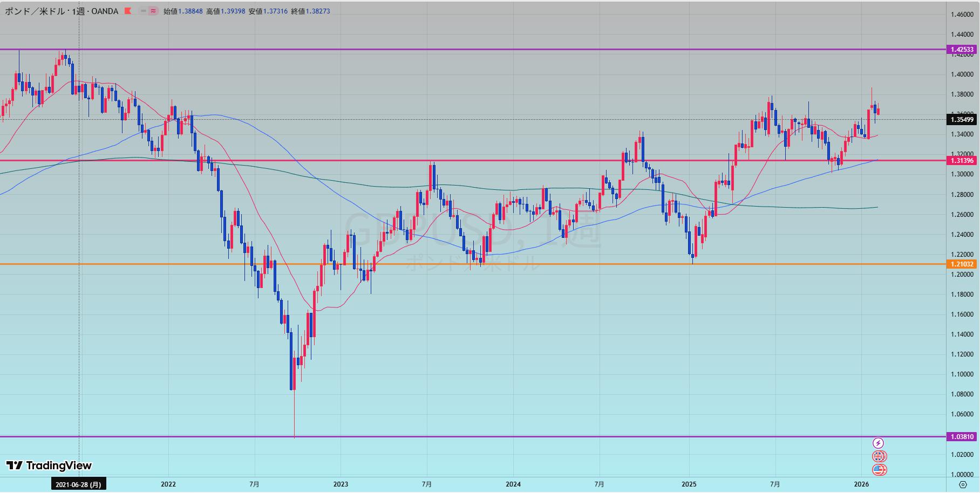This screenshot has height=493, width=980.
Task: Click the 2024 label on the time axis
Action: [513, 484]
